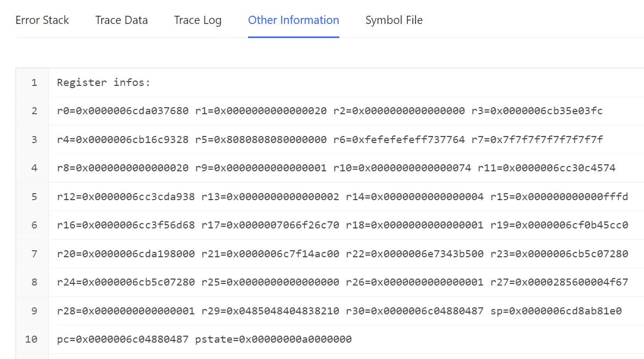Switch to the Error Stack tab
Image resolution: width=644 pixels, height=359 pixels.
point(42,20)
